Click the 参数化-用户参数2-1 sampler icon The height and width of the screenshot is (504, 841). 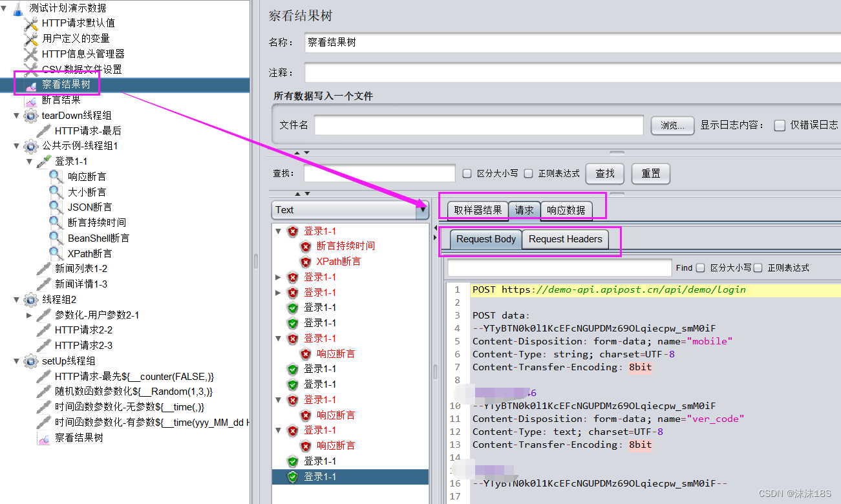coord(44,315)
